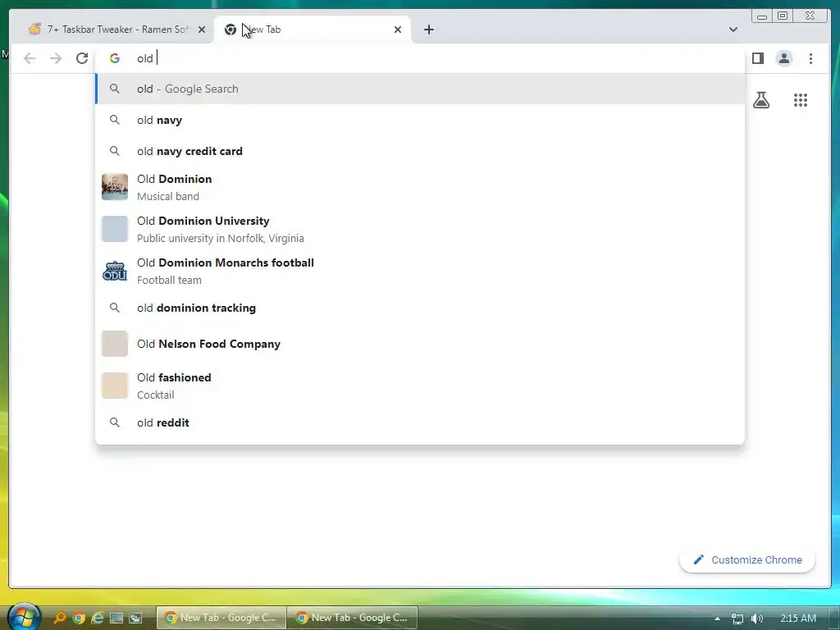The height and width of the screenshot is (630, 840).
Task: Activate second 'New Tab - Google C...' taskbar button
Action: pyautogui.click(x=352, y=618)
